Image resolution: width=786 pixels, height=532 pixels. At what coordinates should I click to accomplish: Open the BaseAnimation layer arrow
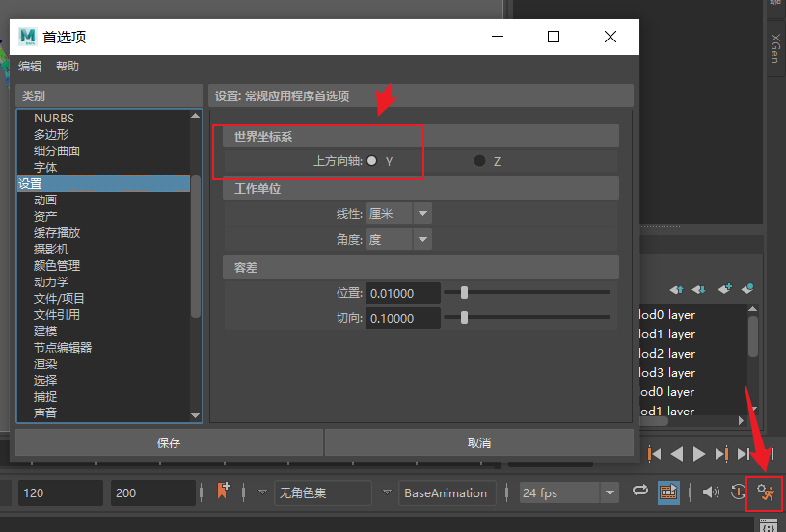click(x=387, y=492)
